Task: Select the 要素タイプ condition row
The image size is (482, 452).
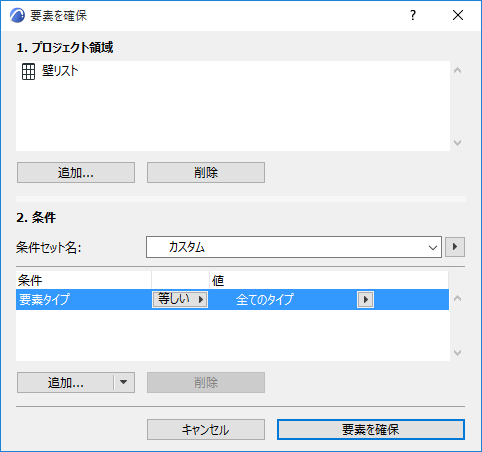Action: click(x=232, y=299)
